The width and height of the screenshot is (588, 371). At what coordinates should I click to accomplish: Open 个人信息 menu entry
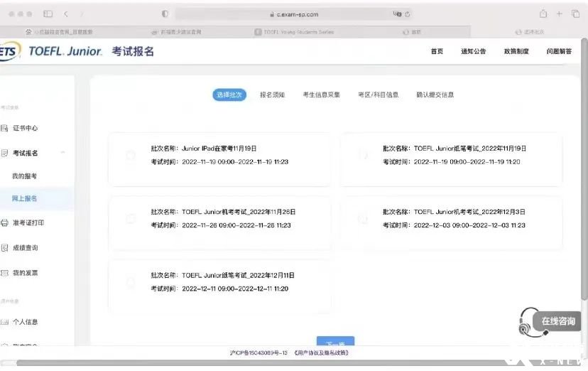(25, 322)
